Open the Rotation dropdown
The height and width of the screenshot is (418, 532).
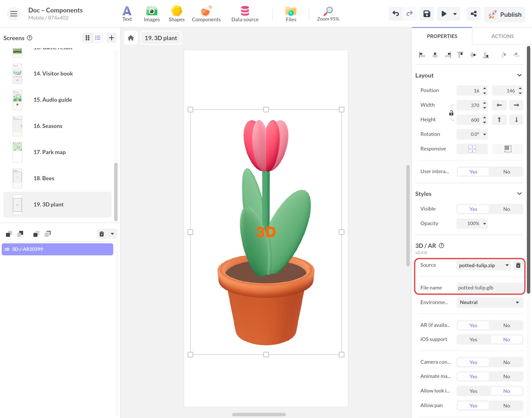tap(484, 134)
